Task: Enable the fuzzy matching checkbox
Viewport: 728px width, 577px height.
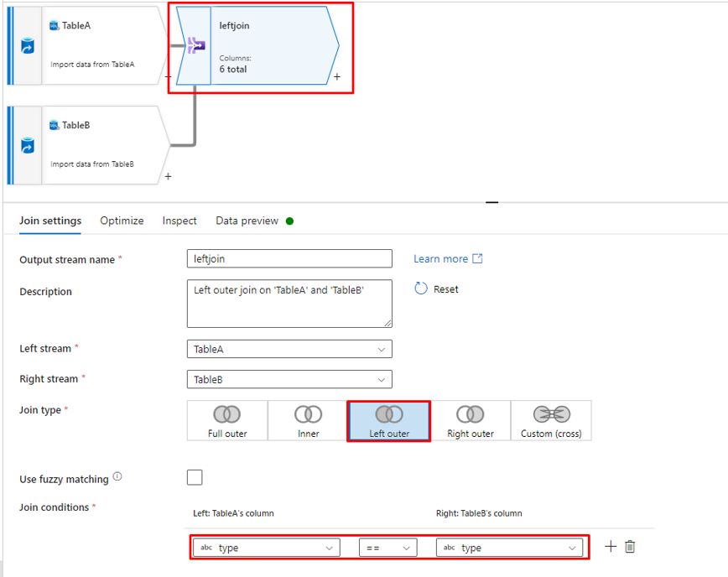Action: [195, 478]
